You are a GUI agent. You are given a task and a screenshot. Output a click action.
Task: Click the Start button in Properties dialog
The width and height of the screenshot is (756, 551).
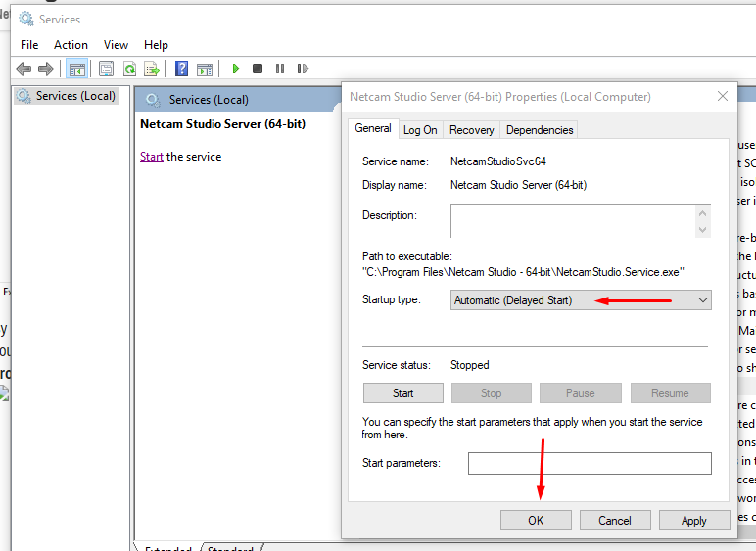click(403, 393)
